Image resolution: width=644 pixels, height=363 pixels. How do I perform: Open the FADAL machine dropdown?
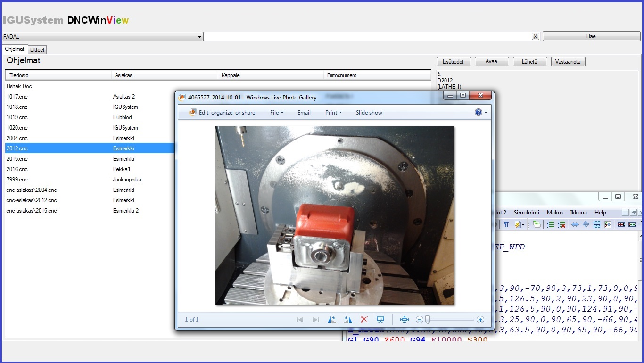(x=199, y=36)
